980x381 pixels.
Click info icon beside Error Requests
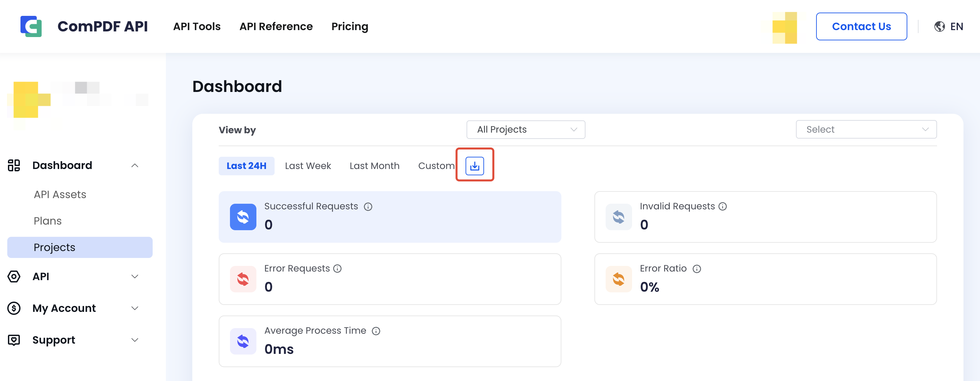point(337,269)
